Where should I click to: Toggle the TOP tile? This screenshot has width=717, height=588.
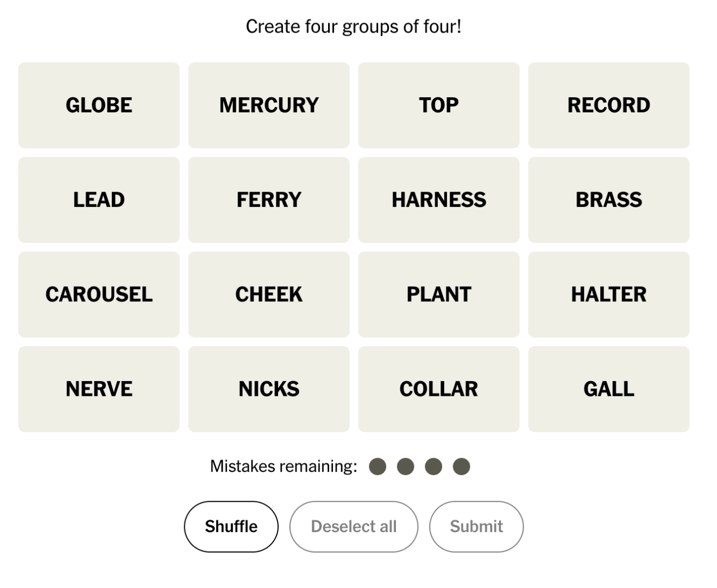[x=438, y=105]
